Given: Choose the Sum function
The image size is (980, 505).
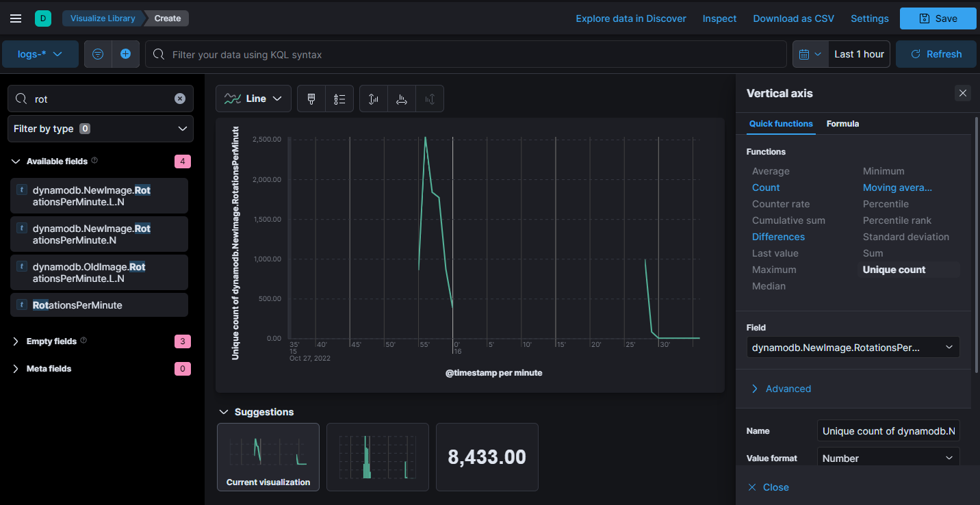Looking at the screenshot, I should (873, 253).
